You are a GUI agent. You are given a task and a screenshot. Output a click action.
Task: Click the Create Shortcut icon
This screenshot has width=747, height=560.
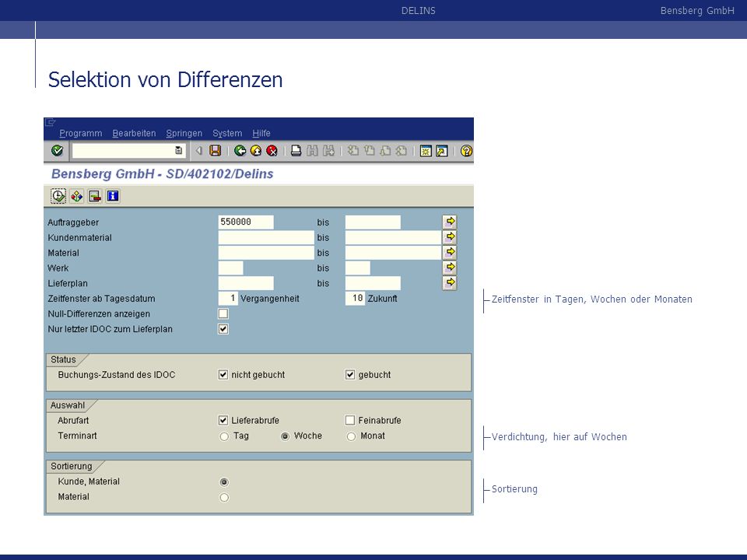tap(442, 151)
